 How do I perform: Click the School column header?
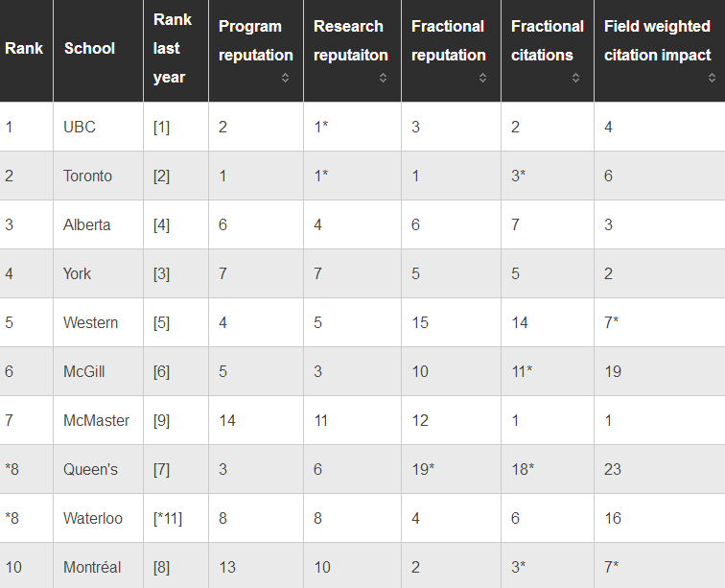89,48
